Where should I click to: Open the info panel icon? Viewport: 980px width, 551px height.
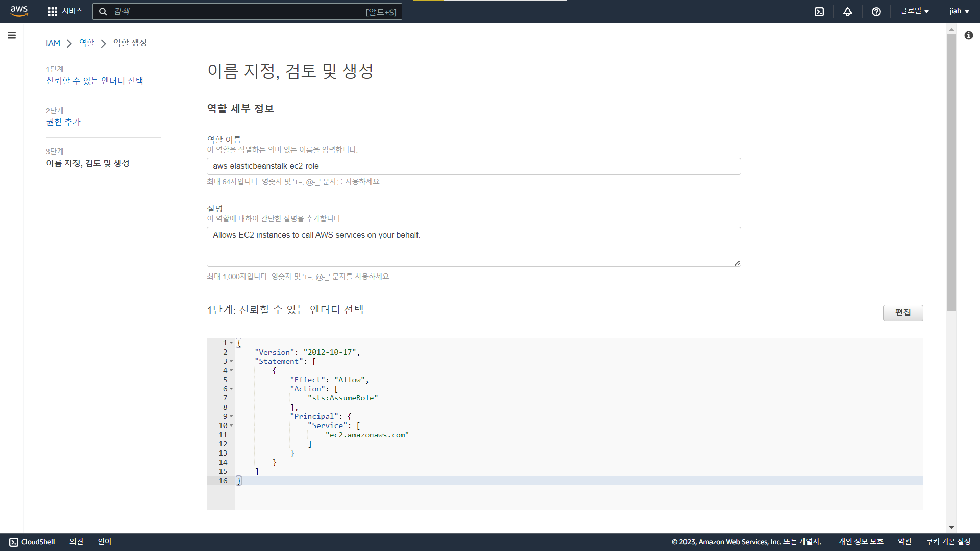tap(968, 35)
